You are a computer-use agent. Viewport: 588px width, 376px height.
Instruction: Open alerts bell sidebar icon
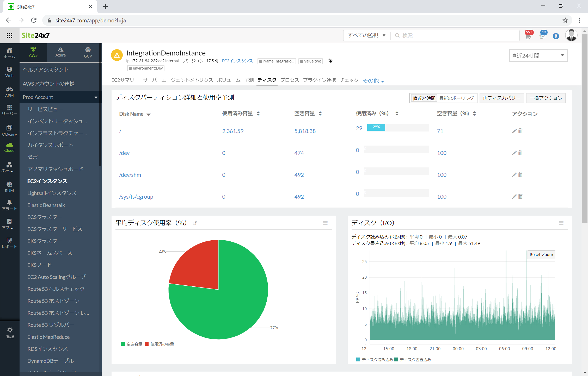click(x=9, y=205)
